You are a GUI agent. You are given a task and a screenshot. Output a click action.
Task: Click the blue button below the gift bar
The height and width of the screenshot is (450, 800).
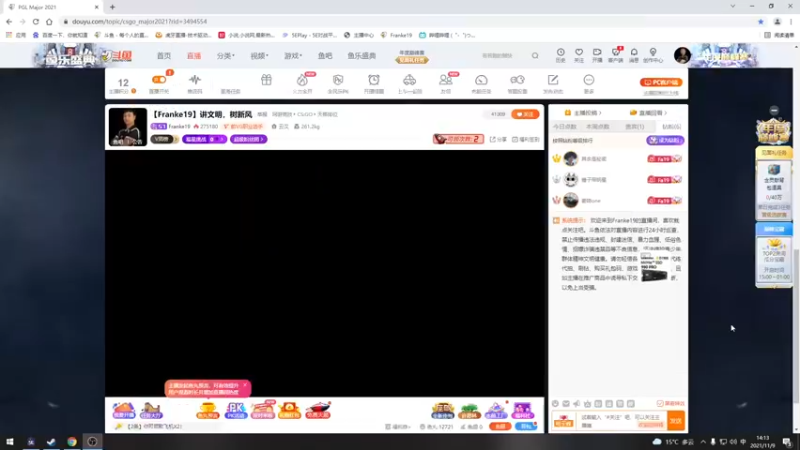pyautogui.click(x=526, y=427)
